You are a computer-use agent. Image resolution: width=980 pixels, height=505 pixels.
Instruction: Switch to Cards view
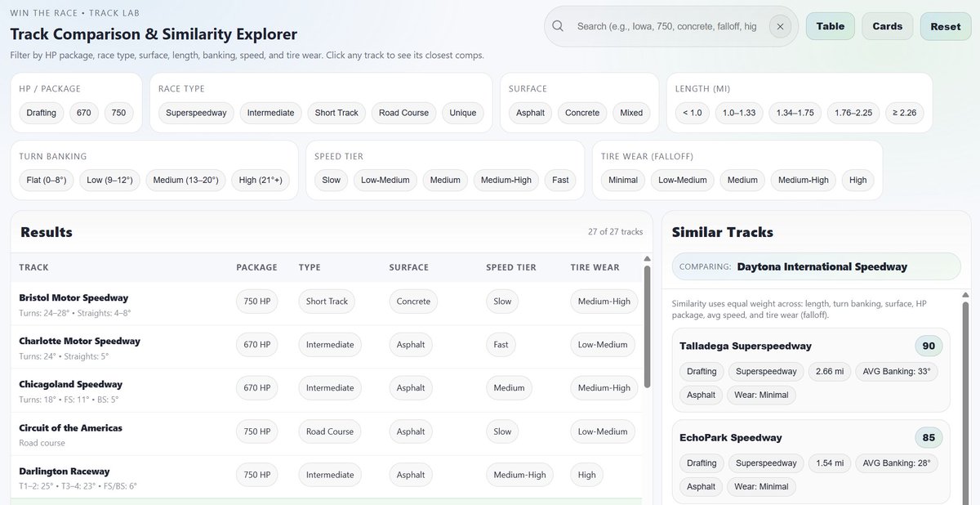(888, 26)
